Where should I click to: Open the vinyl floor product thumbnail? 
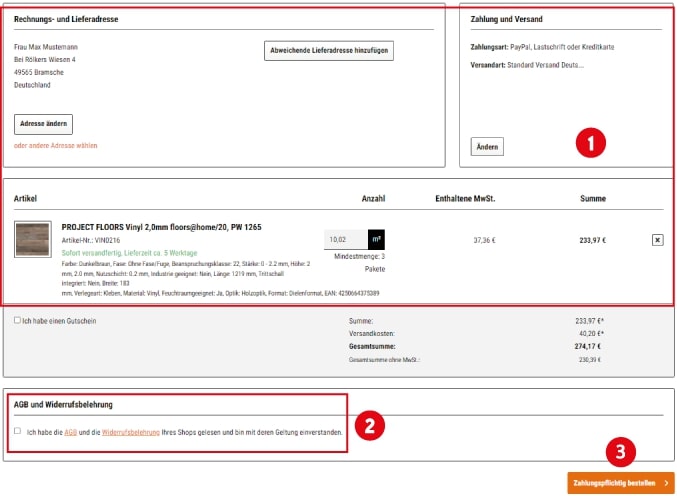point(32,240)
